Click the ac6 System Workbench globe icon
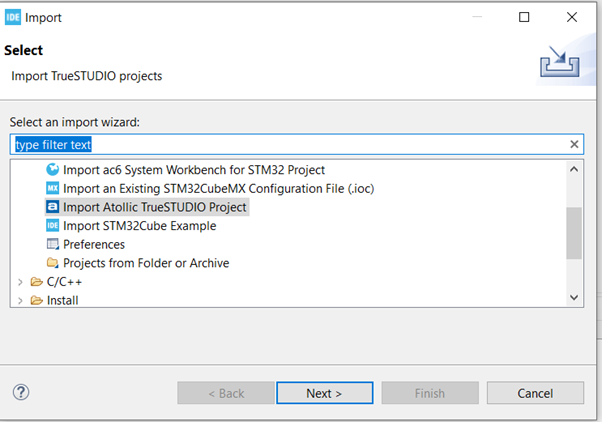Viewport: 602px width, 422px height. click(x=53, y=169)
